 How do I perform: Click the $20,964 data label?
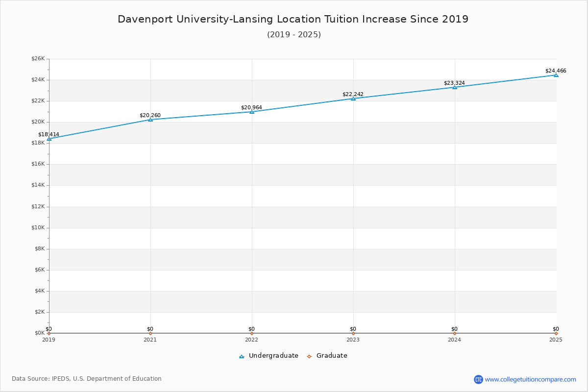[x=251, y=107]
